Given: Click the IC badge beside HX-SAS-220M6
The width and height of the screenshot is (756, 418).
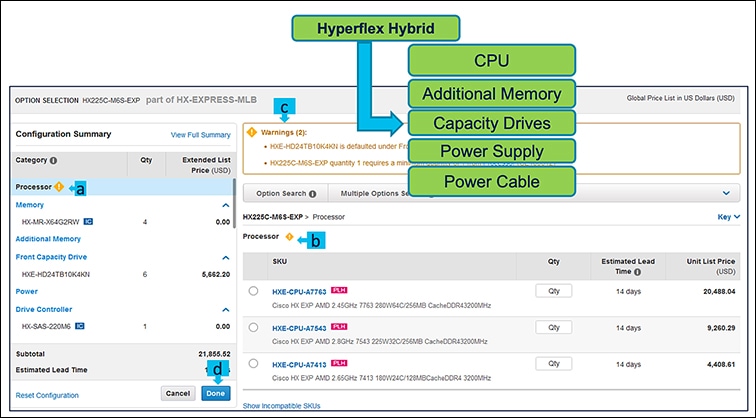Looking at the screenshot, I should [x=79, y=325].
